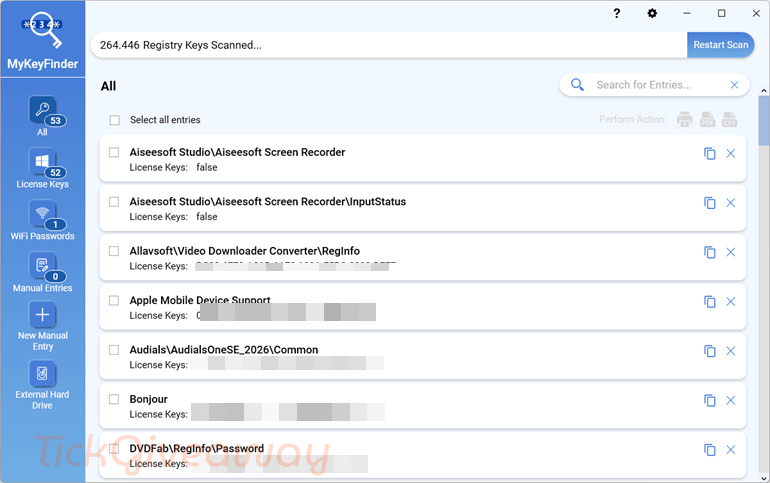The image size is (770, 483).
Task: Open the WiFi Passwords category
Action: [43, 220]
